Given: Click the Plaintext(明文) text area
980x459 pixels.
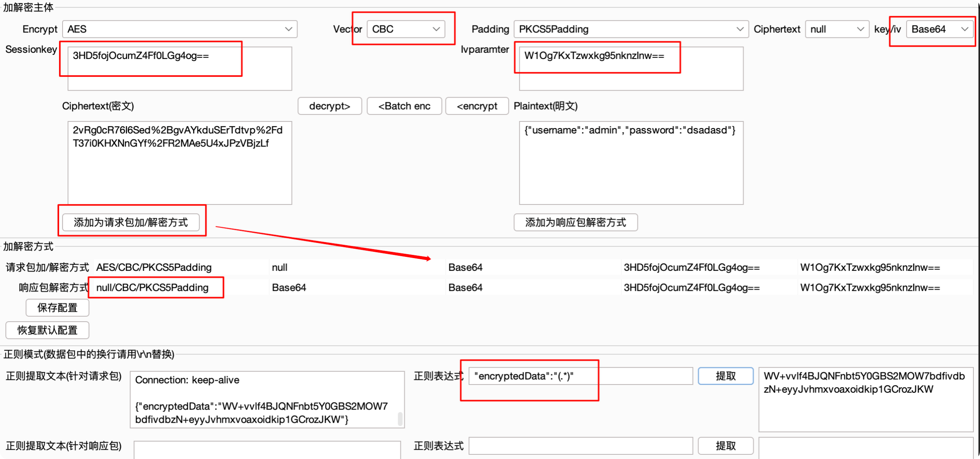Looking at the screenshot, I should click(631, 163).
